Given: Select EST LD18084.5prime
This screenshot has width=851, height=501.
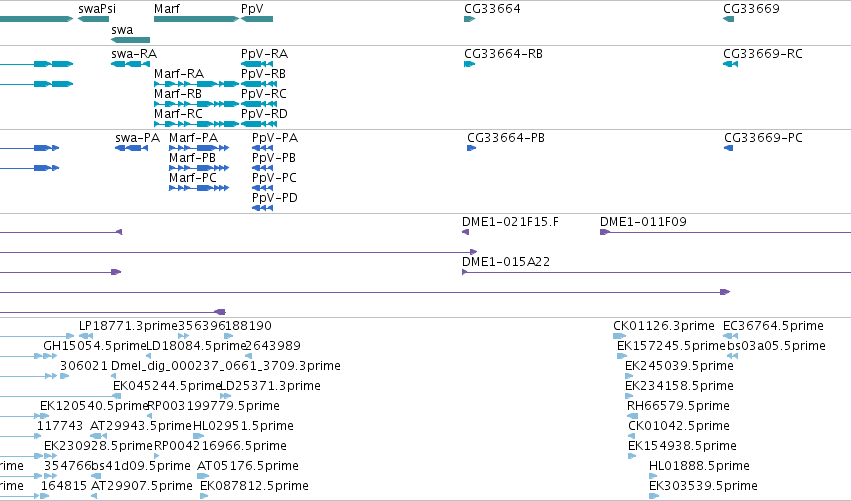Looking at the screenshot, I should [x=148, y=356].
